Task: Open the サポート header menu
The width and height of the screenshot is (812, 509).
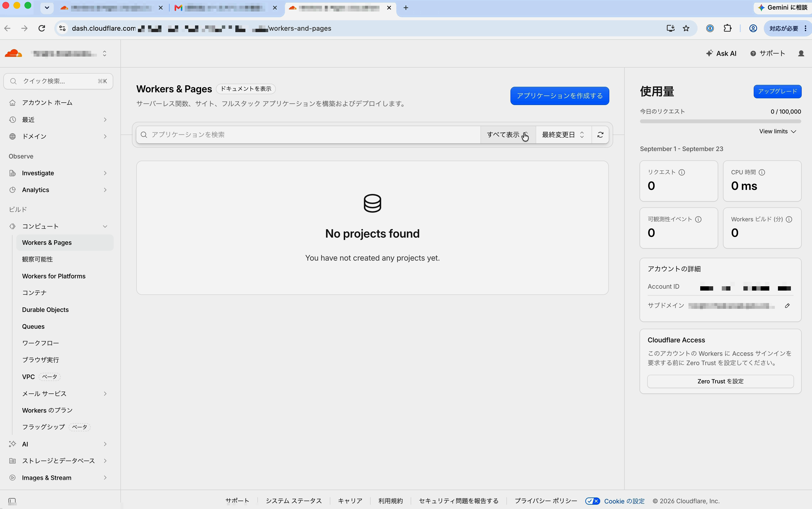Action: point(768,53)
